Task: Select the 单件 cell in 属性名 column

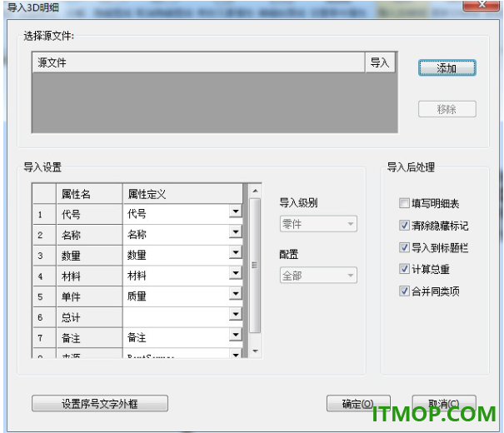Action: pos(90,296)
